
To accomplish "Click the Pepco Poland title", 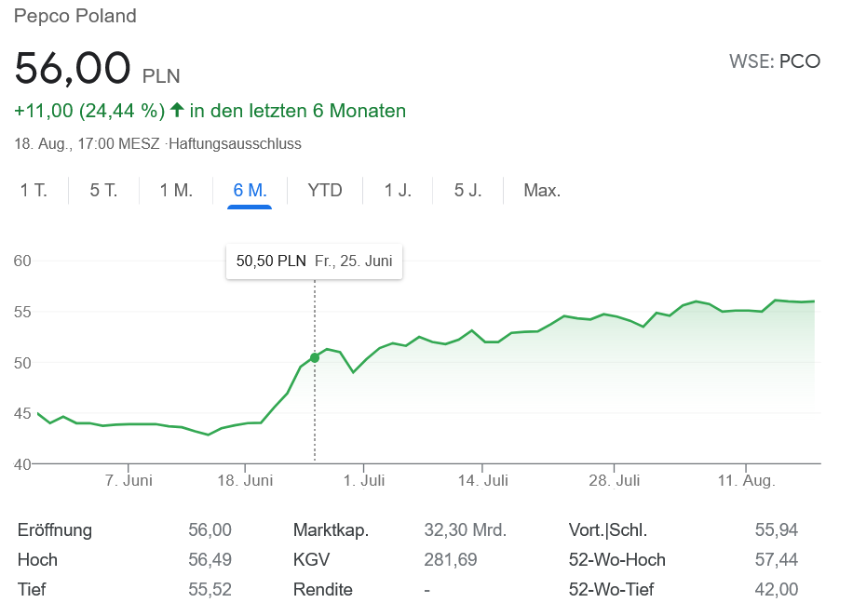I will tap(75, 16).
